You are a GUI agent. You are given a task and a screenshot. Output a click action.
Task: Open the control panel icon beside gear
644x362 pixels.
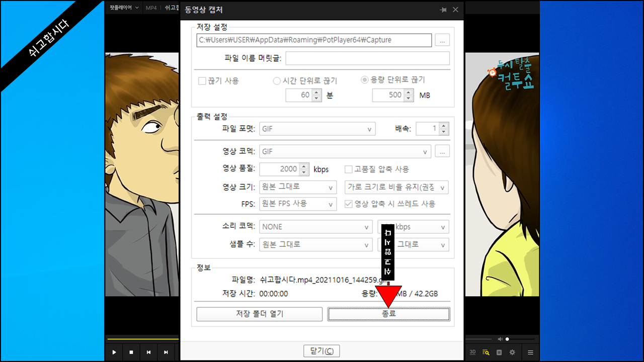click(x=499, y=352)
